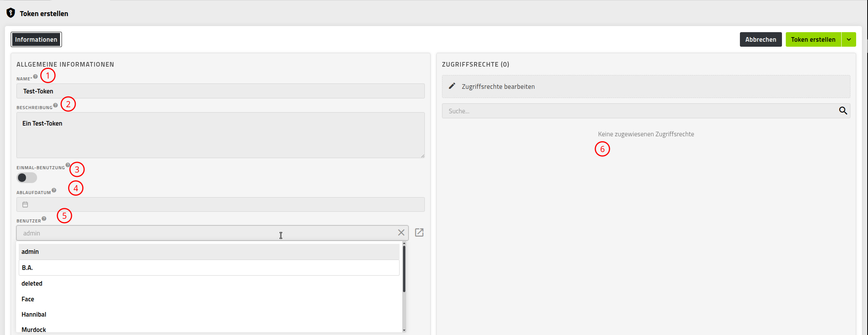Image resolution: width=868 pixels, height=335 pixels.
Task: Click the help icon next to NAME label
Action: coord(36,77)
